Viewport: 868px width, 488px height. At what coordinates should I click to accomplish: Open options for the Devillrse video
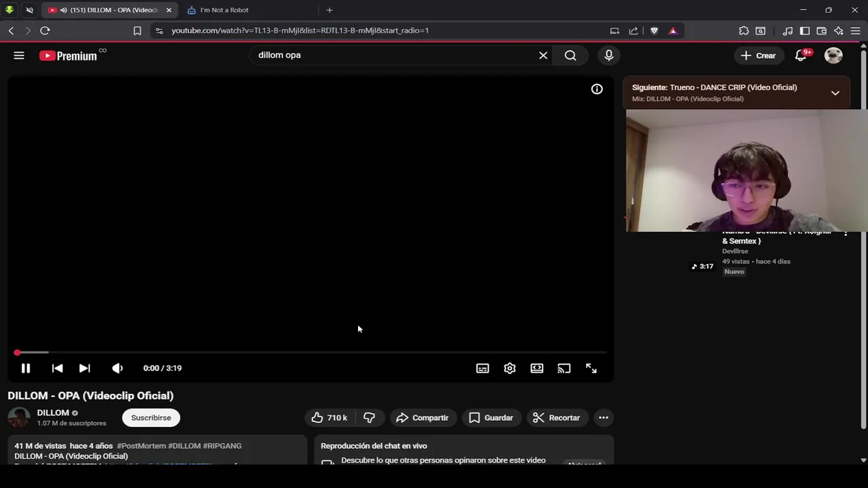[x=846, y=233]
